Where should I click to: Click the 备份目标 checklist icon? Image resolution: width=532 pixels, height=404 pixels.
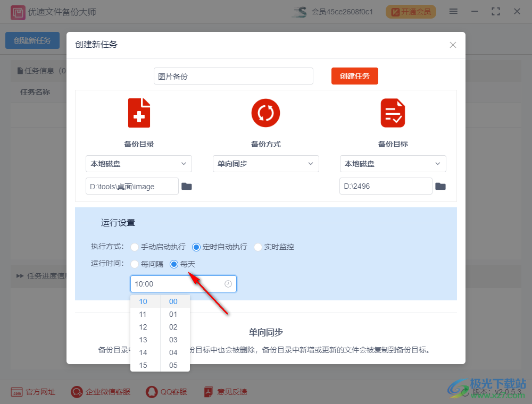(393, 113)
